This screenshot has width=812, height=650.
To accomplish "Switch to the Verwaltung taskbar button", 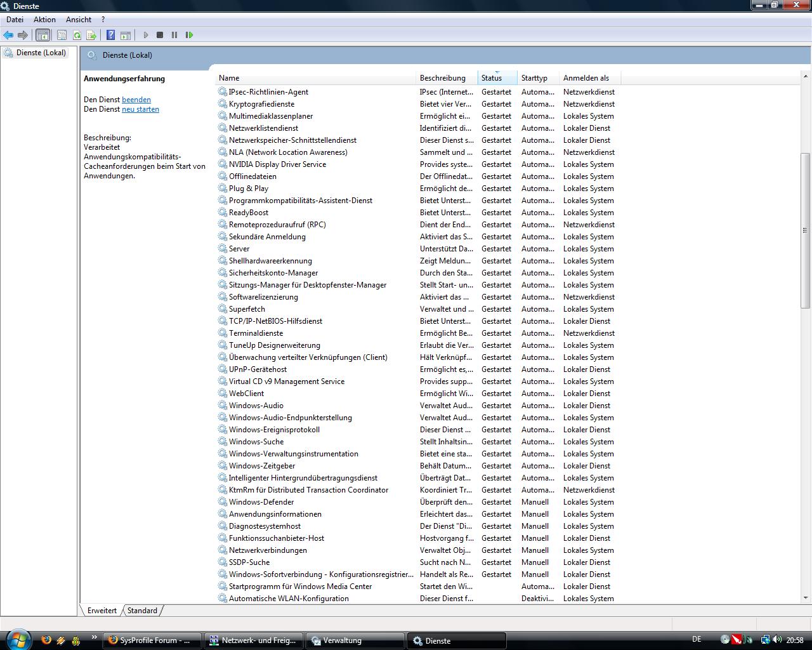I will tap(355, 640).
